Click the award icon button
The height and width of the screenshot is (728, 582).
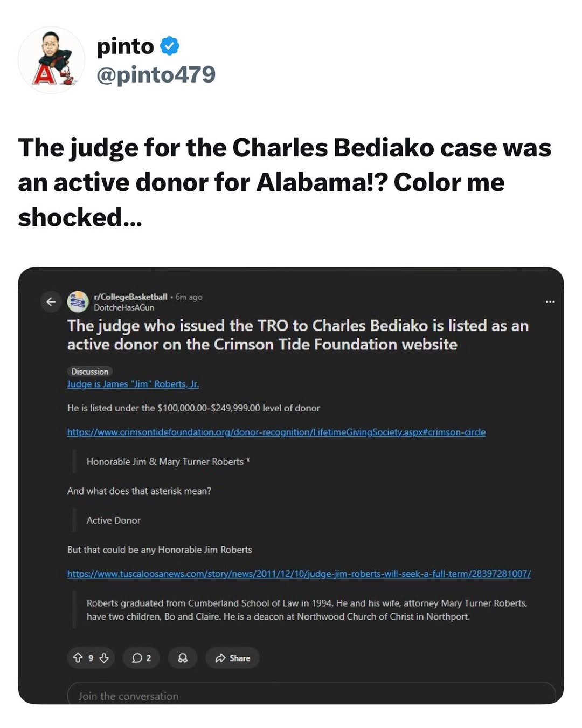click(183, 658)
